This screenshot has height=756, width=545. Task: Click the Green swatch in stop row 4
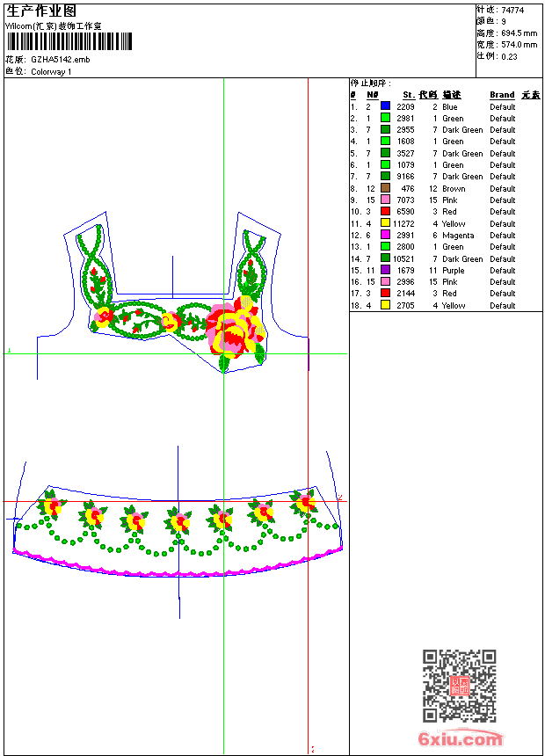pyautogui.click(x=385, y=141)
